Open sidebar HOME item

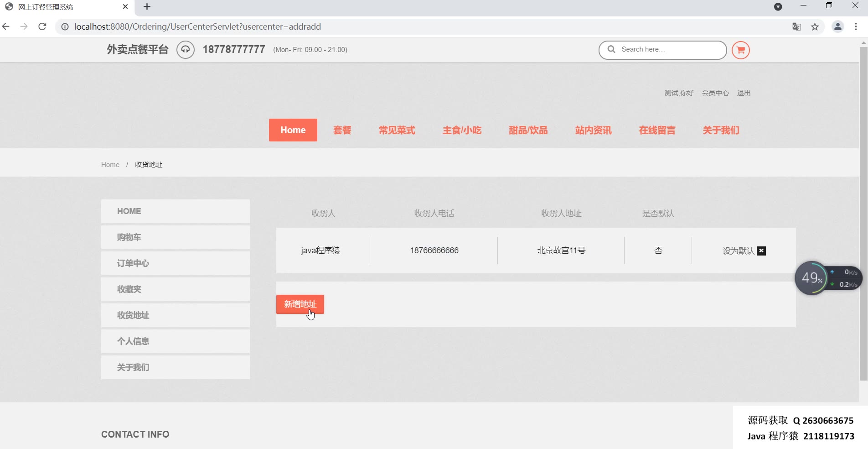point(176,211)
